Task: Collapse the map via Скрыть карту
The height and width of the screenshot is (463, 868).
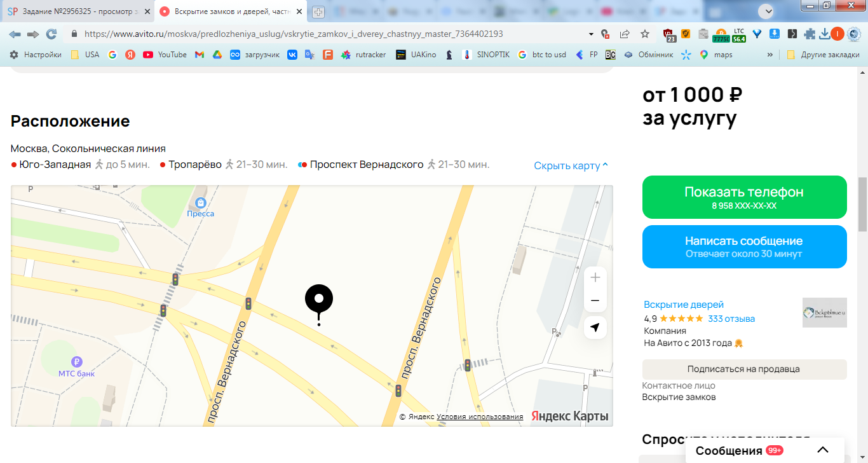Action: 571,165
